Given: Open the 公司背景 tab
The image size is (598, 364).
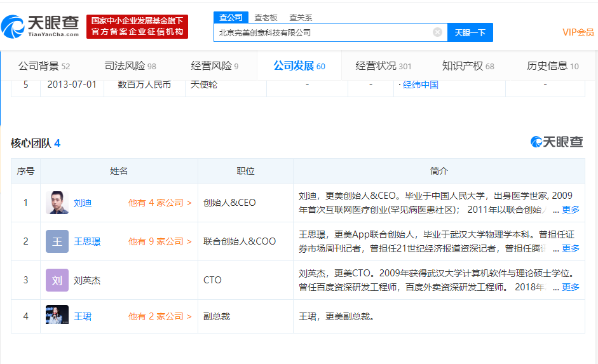Looking at the screenshot, I should [x=44, y=66].
